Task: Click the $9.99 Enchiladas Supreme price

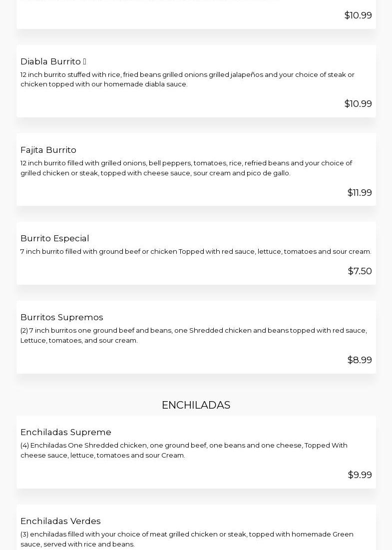Action: click(360, 475)
